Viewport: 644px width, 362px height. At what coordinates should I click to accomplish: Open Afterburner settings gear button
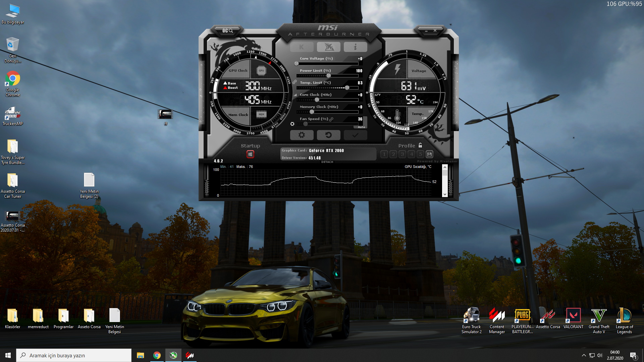click(x=302, y=135)
